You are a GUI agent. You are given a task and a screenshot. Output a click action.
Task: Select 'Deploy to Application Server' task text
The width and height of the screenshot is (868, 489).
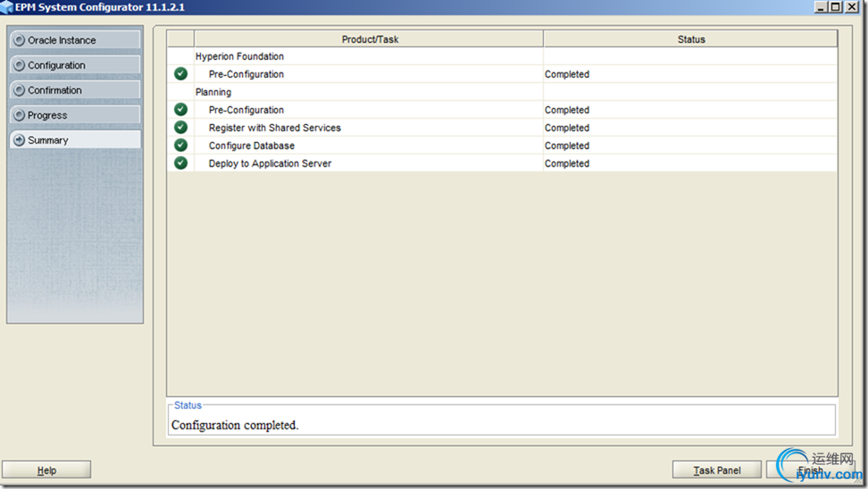pyautogui.click(x=270, y=163)
